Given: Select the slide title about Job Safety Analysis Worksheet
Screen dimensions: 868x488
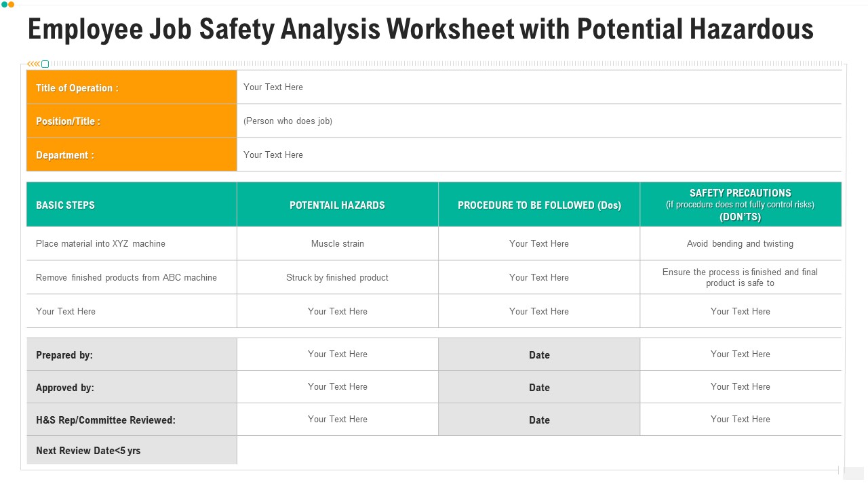Looking at the screenshot, I should pyautogui.click(x=420, y=30).
